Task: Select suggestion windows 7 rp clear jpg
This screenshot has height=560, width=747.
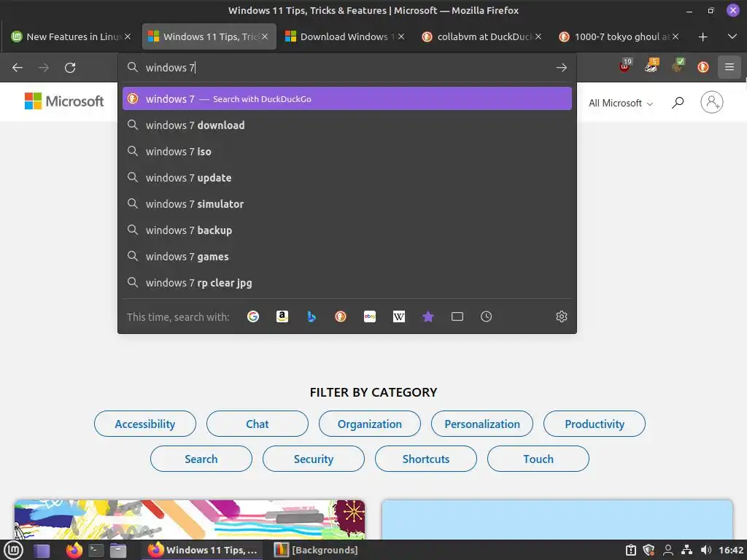Action: click(x=347, y=283)
